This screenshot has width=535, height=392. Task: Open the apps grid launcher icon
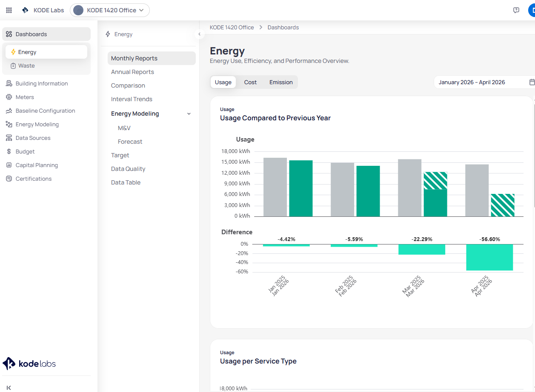(9, 10)
